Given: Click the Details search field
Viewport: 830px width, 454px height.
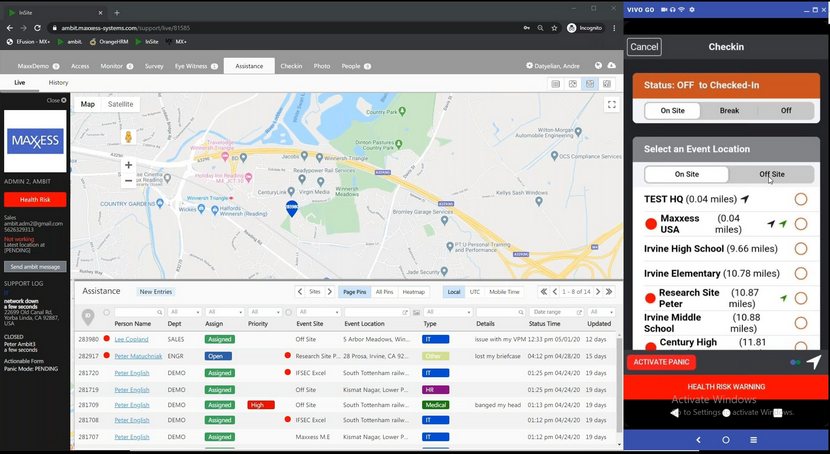Looking at the screenshot, I should point(500,312).
